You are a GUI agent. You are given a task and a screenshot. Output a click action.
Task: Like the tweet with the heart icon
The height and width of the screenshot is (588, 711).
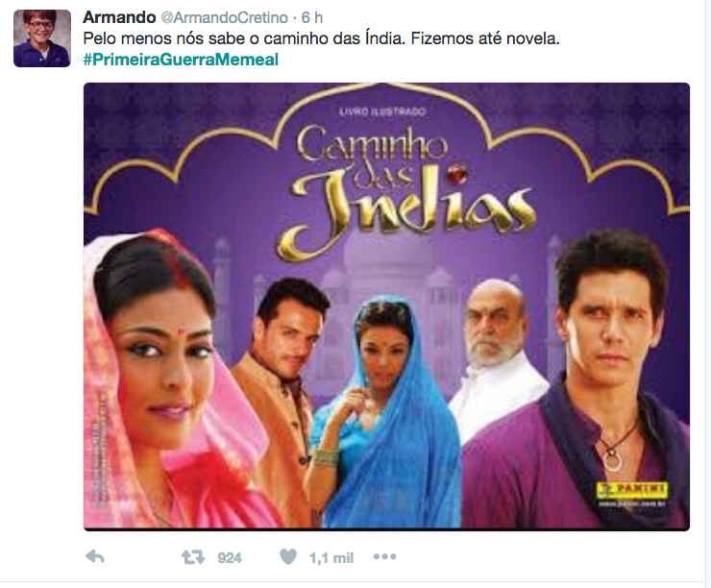288,556
